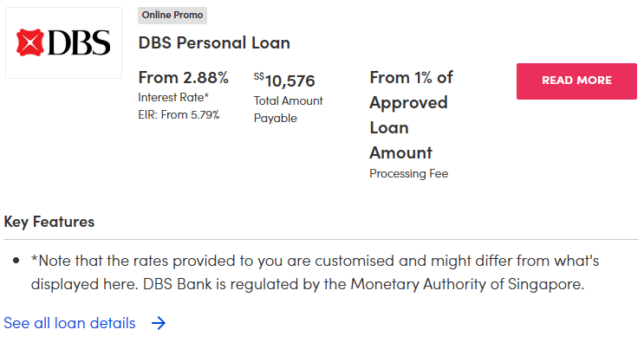Select the Interest Rate* label
Image resolution: width=644 pixels, height=349 pixels.
pyautogui.click(x=173, y=97)
